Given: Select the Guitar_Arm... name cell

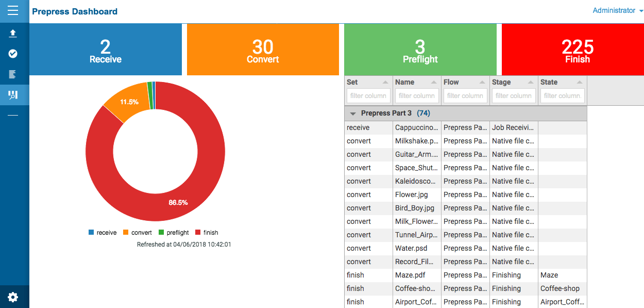Looking at the screenshot, I should tap(417, 154).
